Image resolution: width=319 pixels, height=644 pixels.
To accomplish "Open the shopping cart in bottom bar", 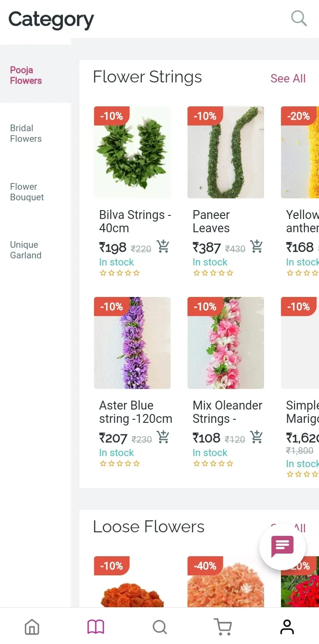I will coord(223,627).
